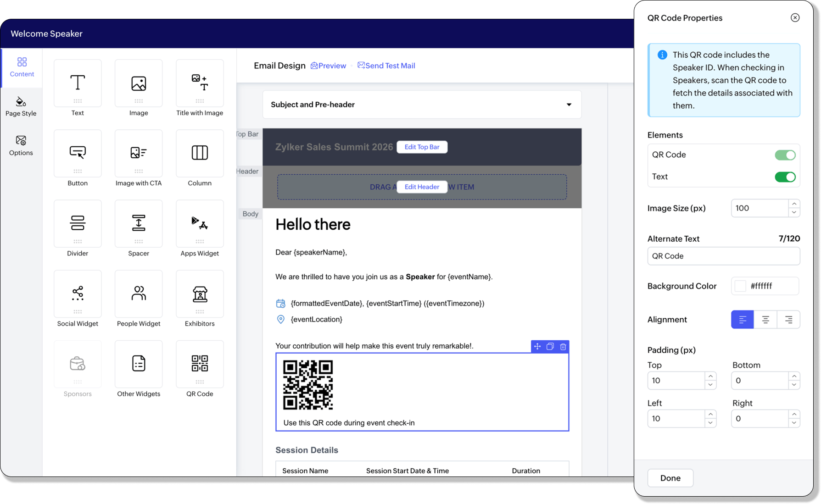
Task: Decrease the Right padding value
Action: point(794,423)
